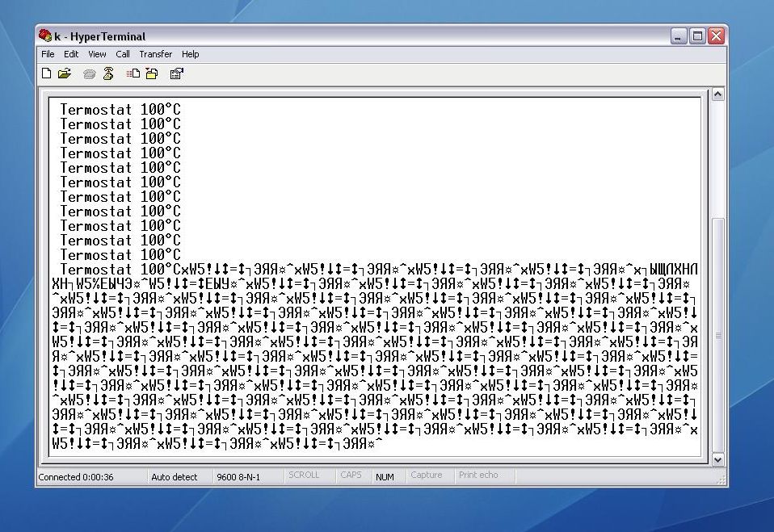774x532 pixels.
Task: Open the View menu
Action: (97, 54)
